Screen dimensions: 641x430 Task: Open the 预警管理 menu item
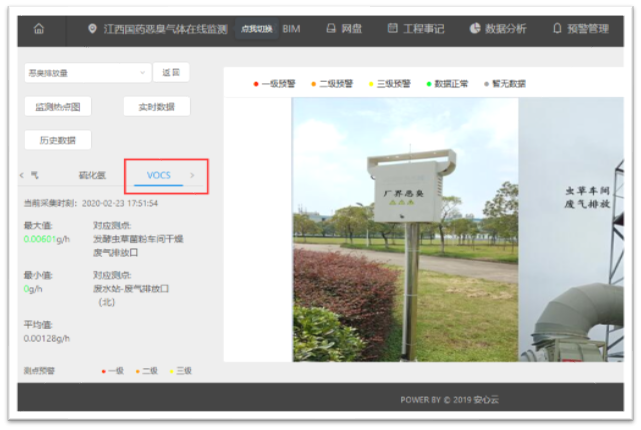tap(588, 29)
